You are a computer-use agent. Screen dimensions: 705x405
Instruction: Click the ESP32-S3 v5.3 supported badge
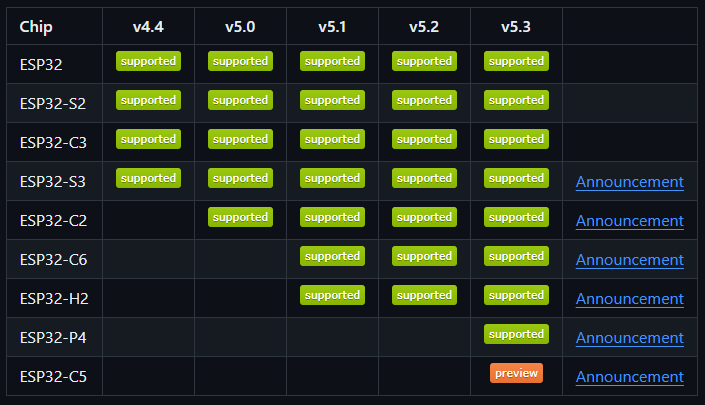pyautogui.click(x=516, y=178)
